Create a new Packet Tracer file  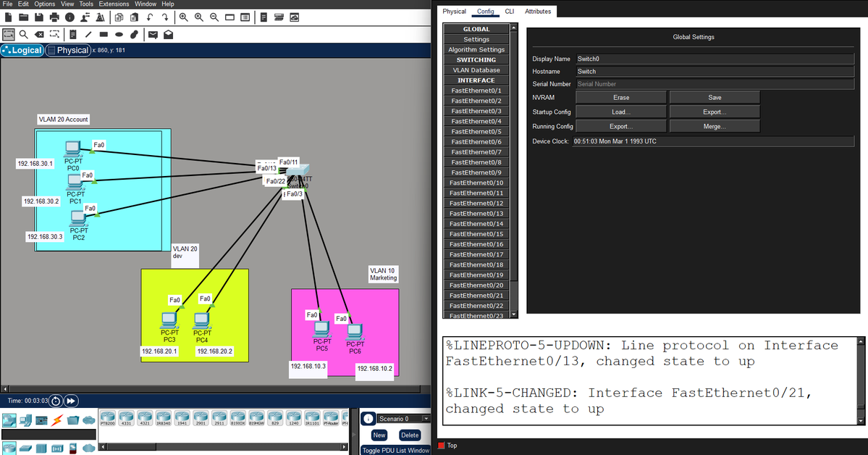pos(8,17)
